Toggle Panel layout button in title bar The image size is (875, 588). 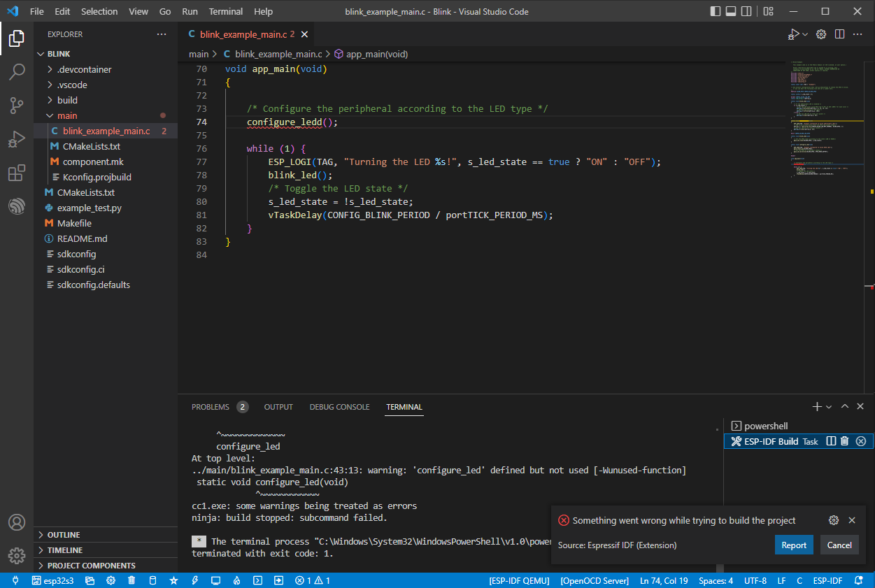tap(731, 12)
